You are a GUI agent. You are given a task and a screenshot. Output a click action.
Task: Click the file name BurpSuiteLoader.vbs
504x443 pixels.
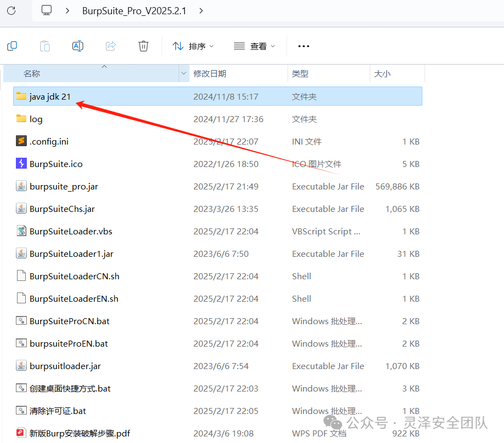pos(71,232)
